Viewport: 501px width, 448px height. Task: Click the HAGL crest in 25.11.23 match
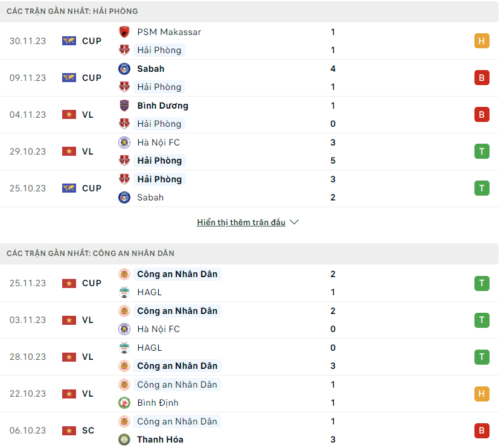tap(124, 292)
